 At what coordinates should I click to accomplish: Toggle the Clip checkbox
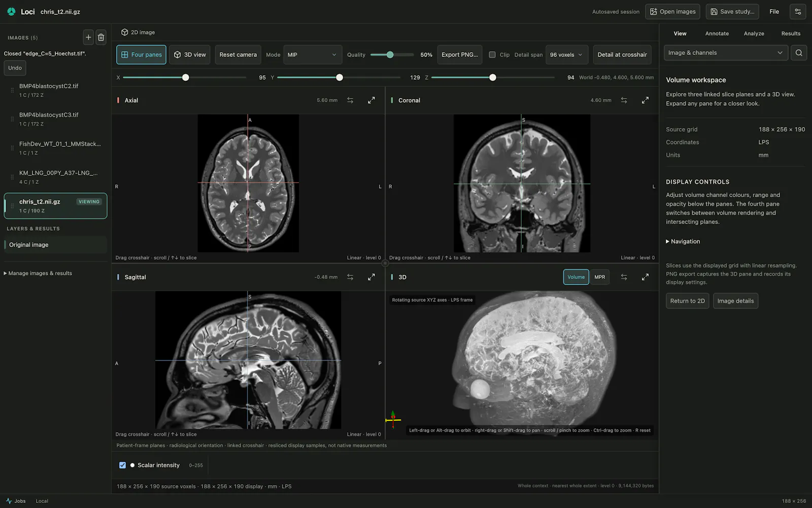click(x=492, y=54)
